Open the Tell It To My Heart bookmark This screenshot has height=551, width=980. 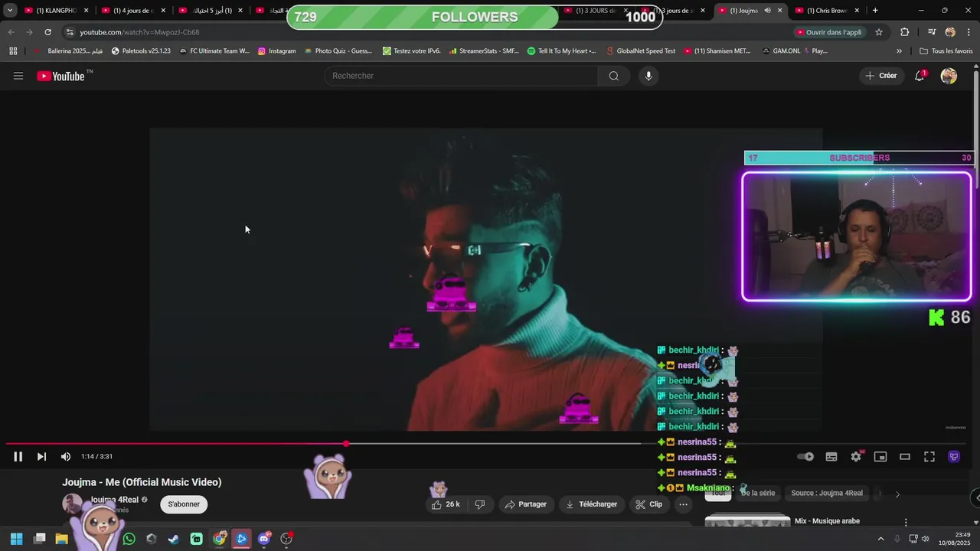tap(561, 51)
